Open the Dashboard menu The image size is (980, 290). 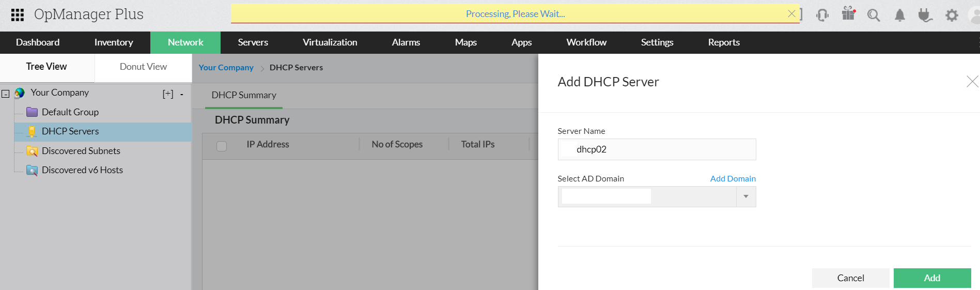click(38, 42)
